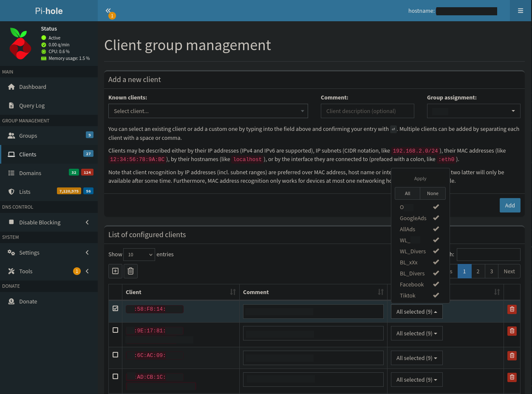Open the Lists management page
The height and width of the screenshot is (394, 532).
pyautogui.click(x=49, y=192)
